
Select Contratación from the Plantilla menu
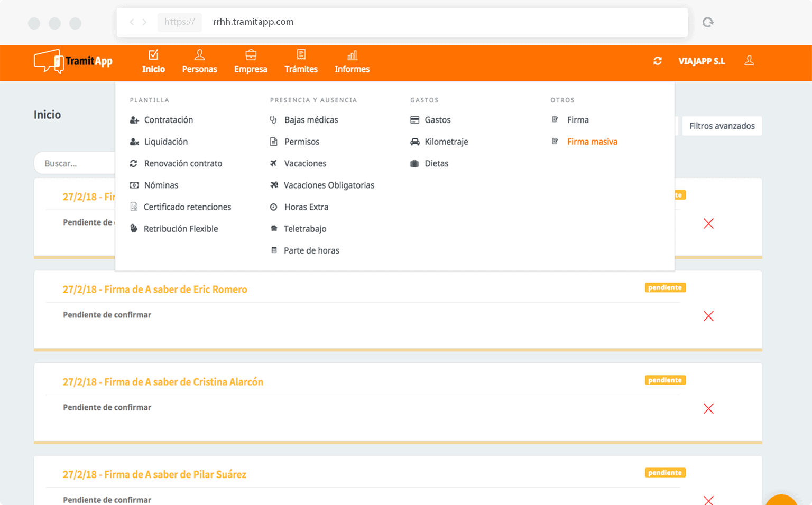pos(169,120)
